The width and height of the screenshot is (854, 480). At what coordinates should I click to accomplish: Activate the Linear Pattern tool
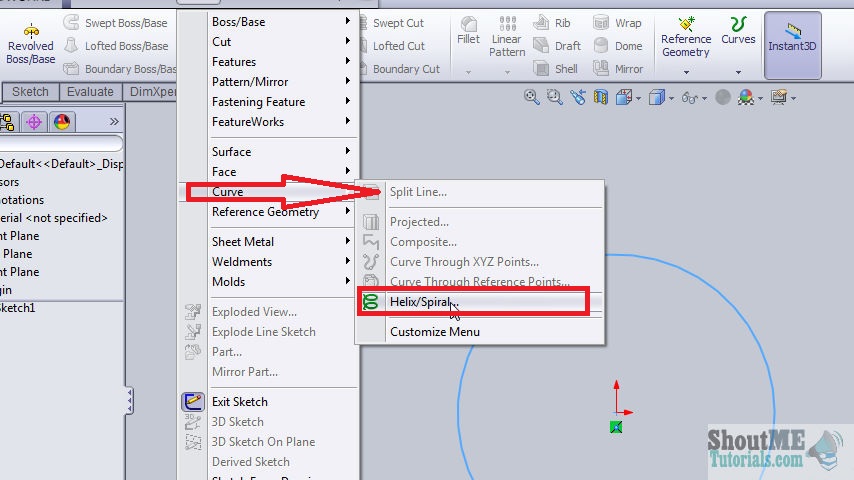(x=507, y=37)
